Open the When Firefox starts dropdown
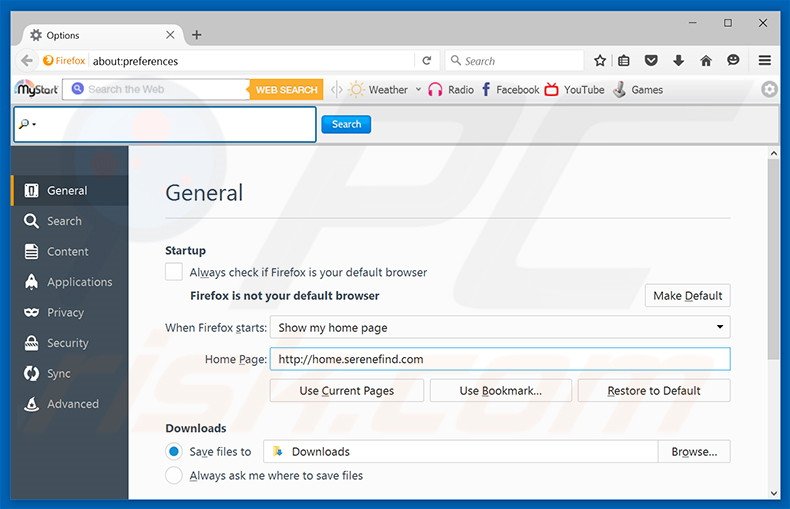Viewport: 790px width, 509px height. pos(500,328)
